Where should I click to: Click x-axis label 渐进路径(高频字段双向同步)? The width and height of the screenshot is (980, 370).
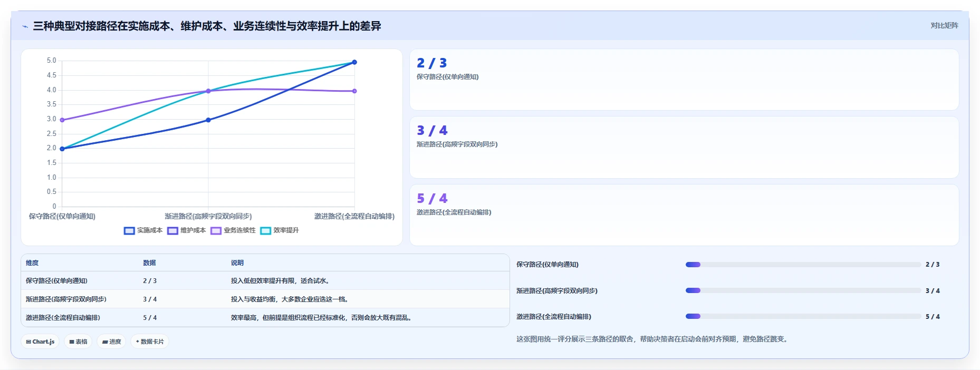(208, 217)
